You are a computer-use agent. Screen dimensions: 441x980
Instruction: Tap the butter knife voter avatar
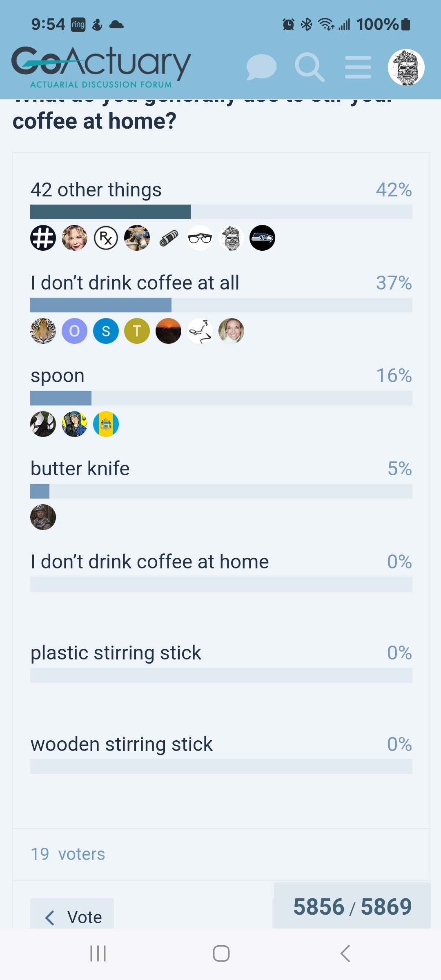[x=43, y=517]
